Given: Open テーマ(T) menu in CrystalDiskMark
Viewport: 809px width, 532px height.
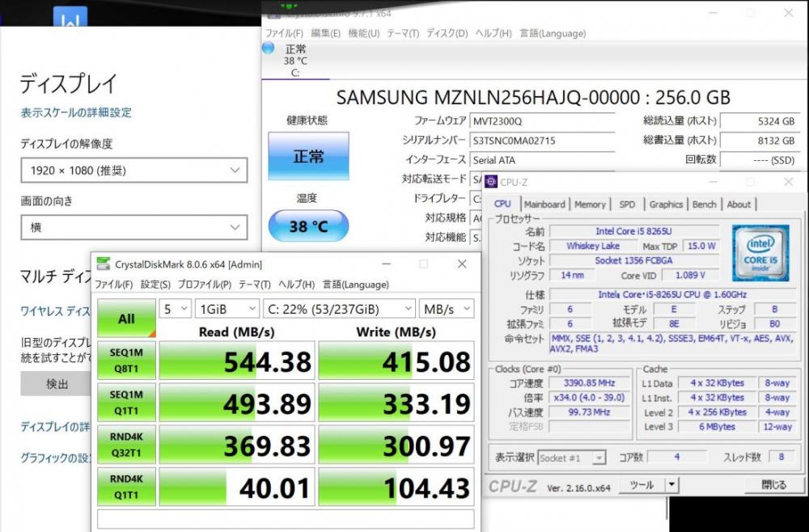Looking at the screenshot, I should [254, 285].
